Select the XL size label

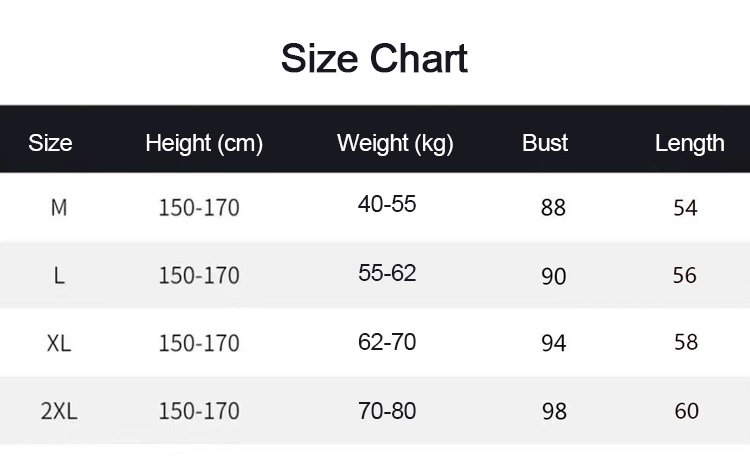(x=59, y=343)
